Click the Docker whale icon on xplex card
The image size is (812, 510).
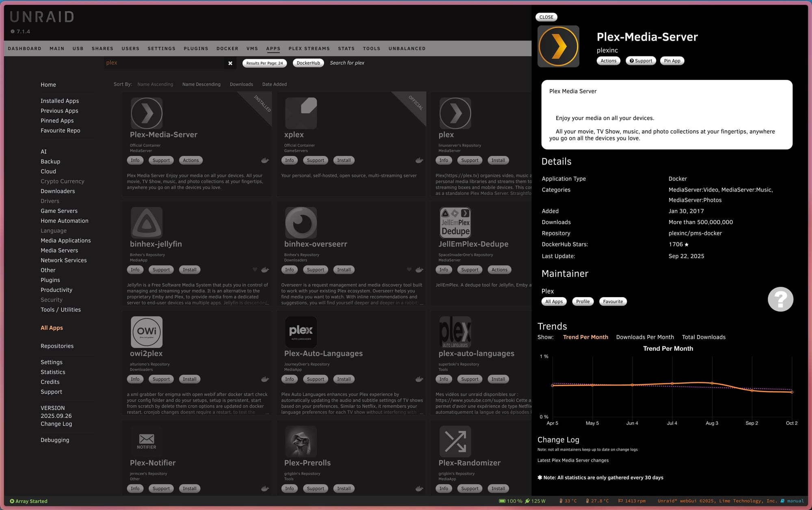(419, 160)
